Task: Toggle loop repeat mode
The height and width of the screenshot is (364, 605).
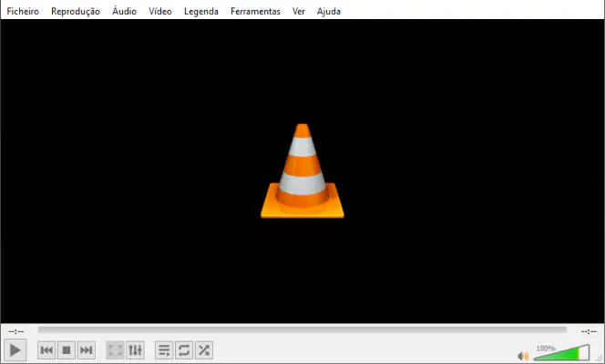Action: pyautogui.click(x=184, y=350)
